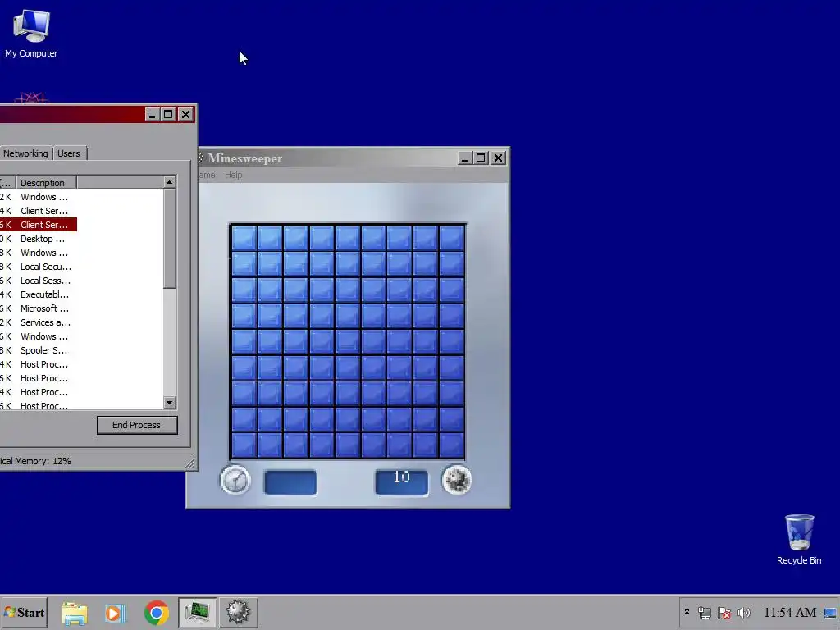Screen dimensions: 840x630
Task: Open the Minesweeper Help menu
Action: click(x=234, y=175)
